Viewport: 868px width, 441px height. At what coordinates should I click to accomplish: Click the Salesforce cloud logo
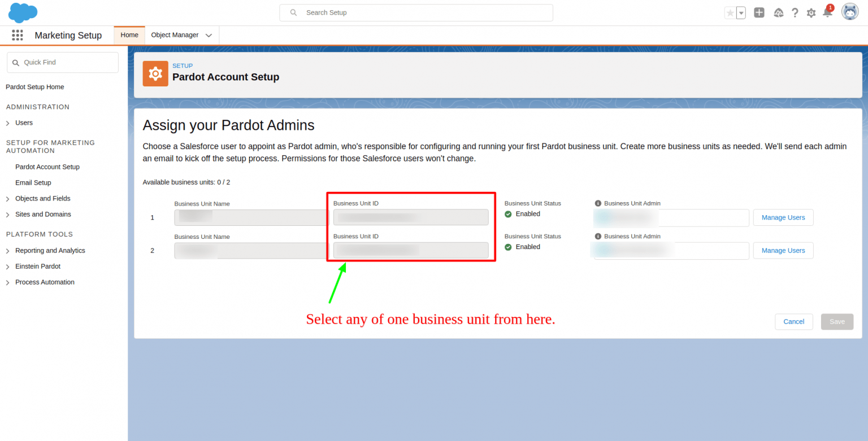coord(23,12)
